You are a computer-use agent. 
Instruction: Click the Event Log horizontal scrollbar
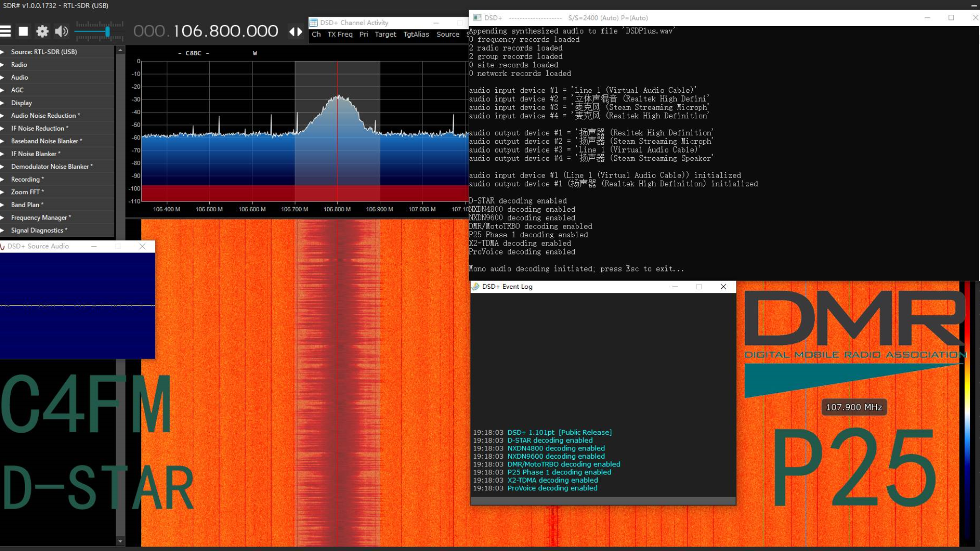[x=602, y=500]
